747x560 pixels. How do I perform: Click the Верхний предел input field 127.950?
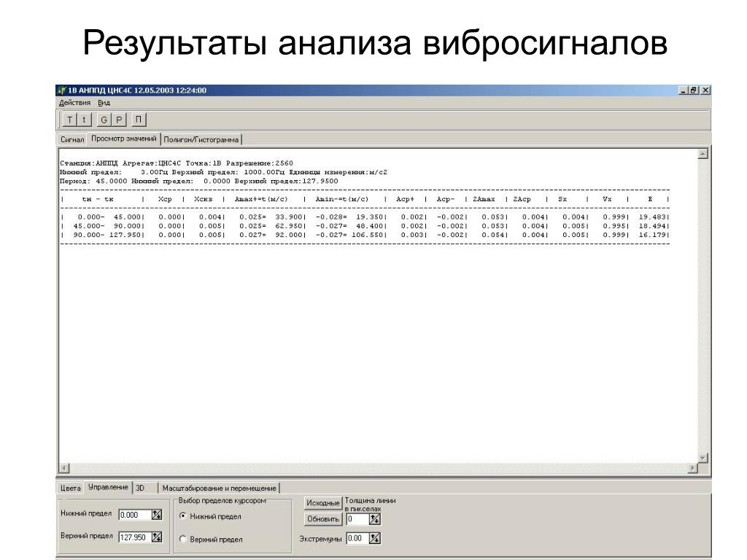tap(135, 537)
